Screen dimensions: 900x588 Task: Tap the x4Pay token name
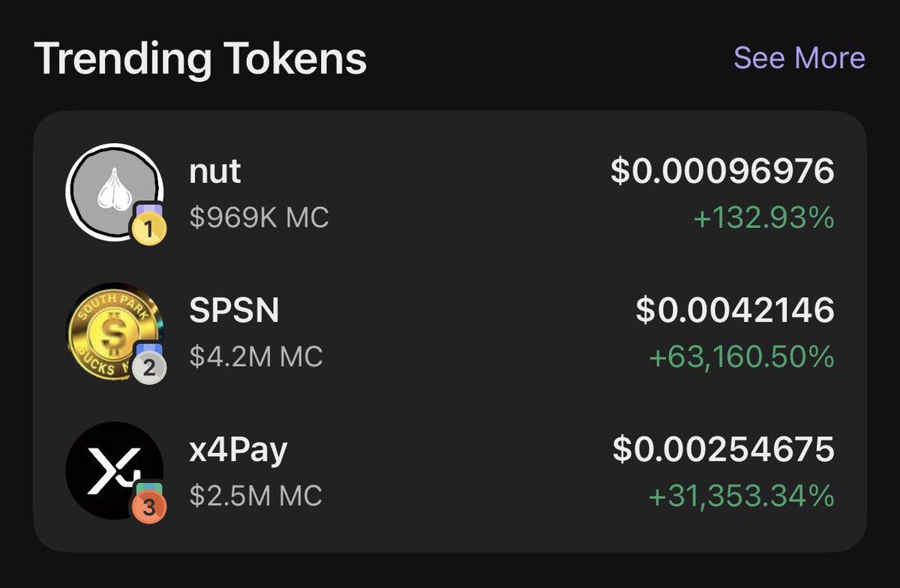(238, 450)
